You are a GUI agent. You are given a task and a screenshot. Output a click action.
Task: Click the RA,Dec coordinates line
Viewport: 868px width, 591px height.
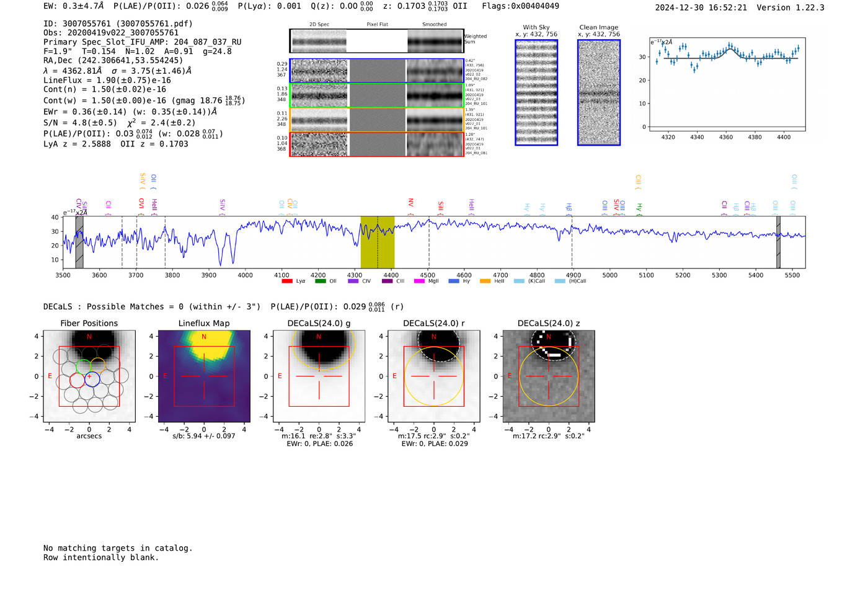pyautogui.click(x=113, y=61)
